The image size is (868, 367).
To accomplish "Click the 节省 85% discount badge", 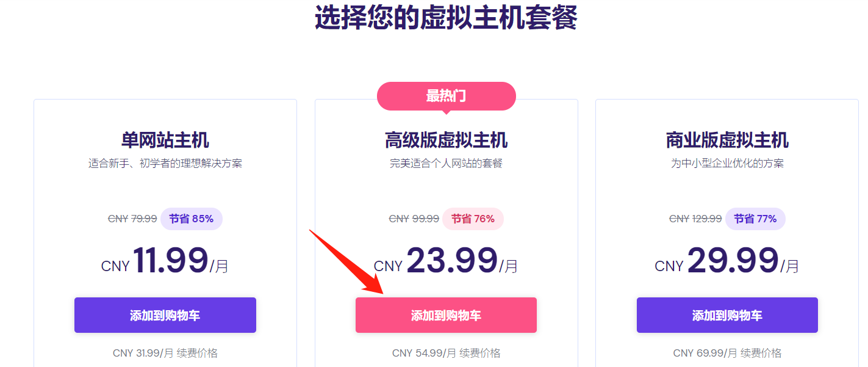I will pyautogui.click(x=192, y=219).
